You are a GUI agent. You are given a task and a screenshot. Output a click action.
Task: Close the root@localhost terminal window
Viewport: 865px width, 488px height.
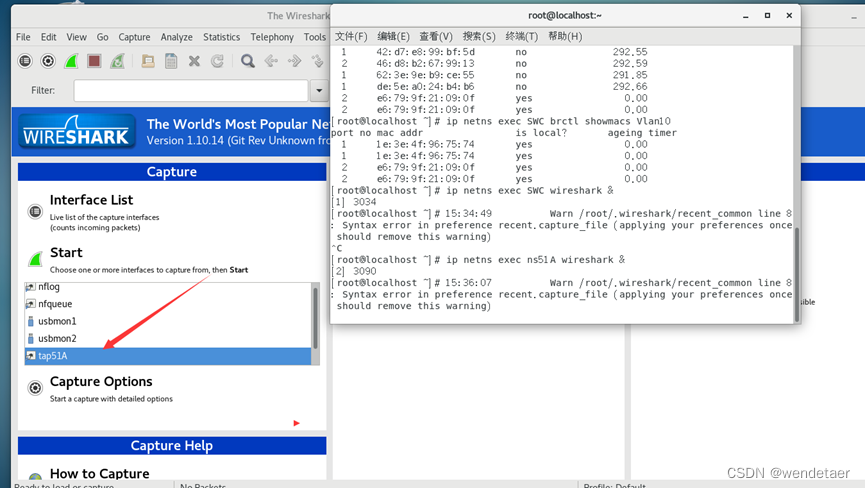click(x=789, y=15)
